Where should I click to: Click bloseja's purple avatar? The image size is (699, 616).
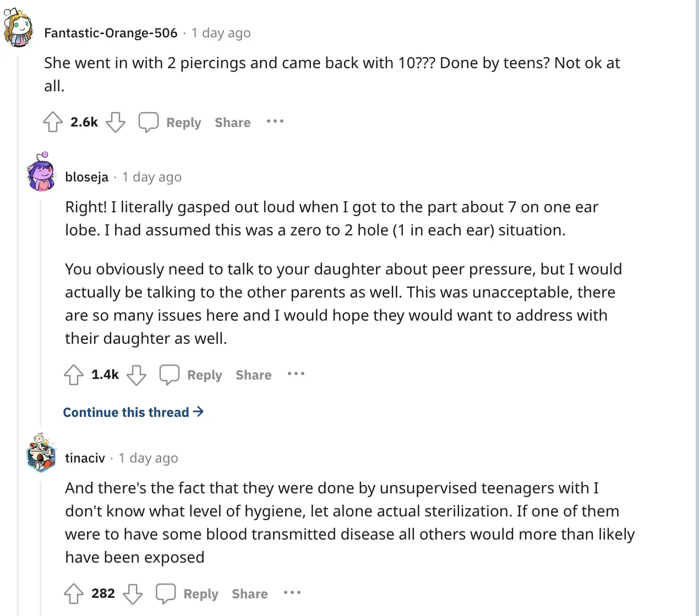click(41, 173)
